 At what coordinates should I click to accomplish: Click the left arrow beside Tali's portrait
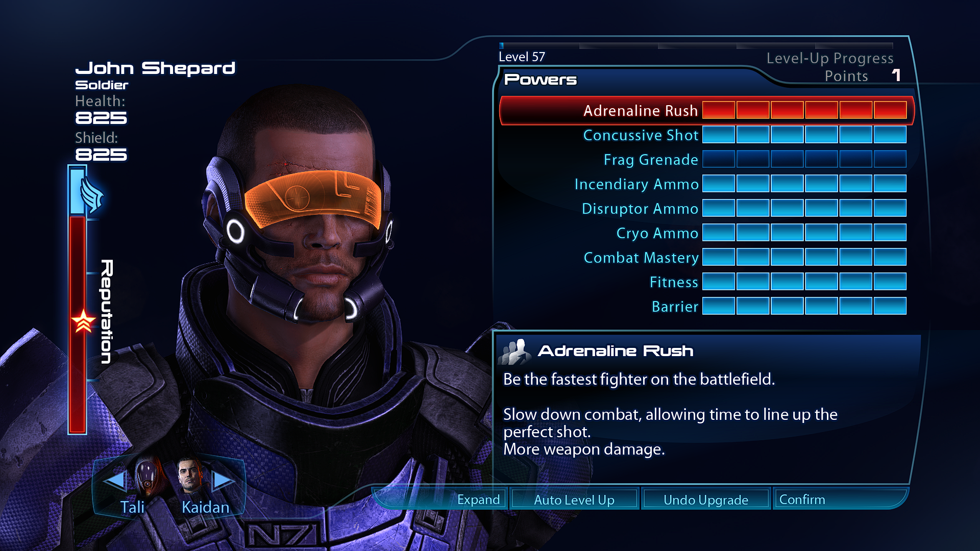click(114, 480)
